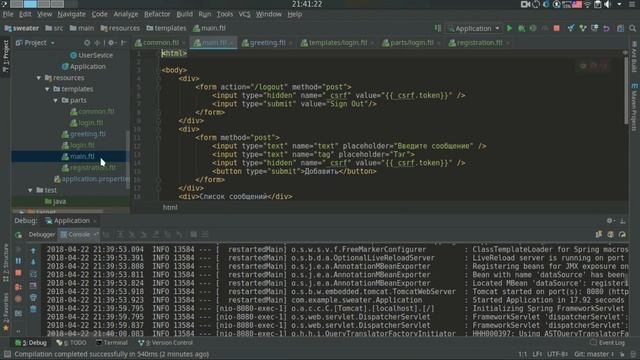Image resolution: width=640 pixels, height=360 pixels.
Task: Restore layout icon at right of Debug toolbar
Action: (x=599, y=234)
